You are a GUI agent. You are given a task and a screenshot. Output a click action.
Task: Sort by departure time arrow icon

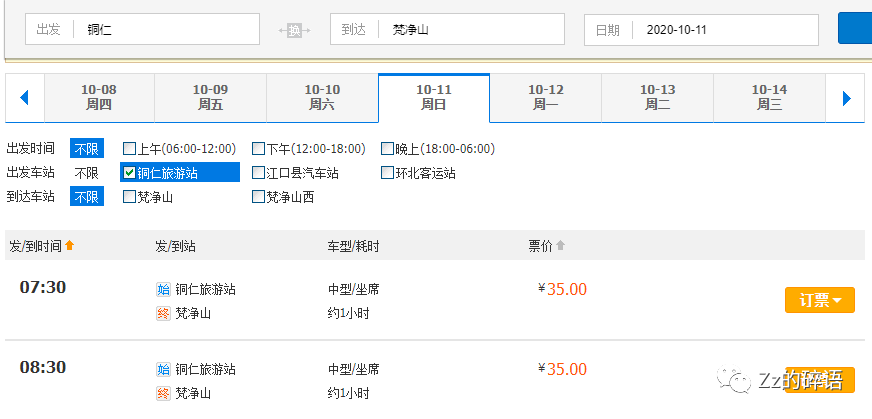tap(70, 246)
